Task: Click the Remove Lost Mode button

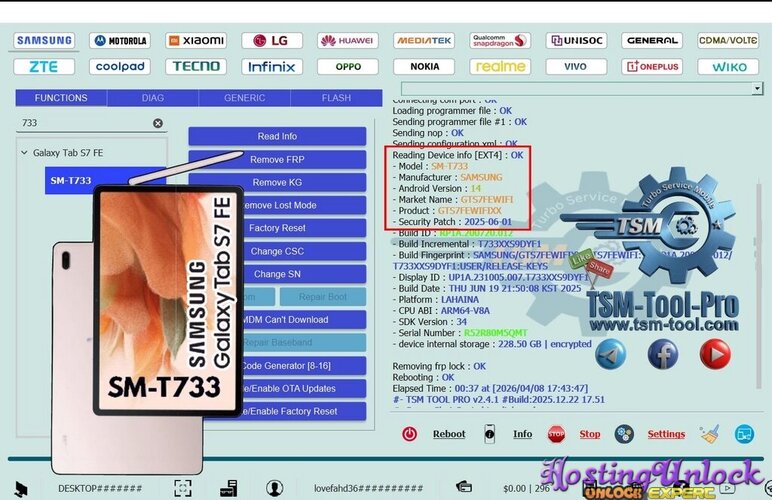Action: (x=304, y=205)
